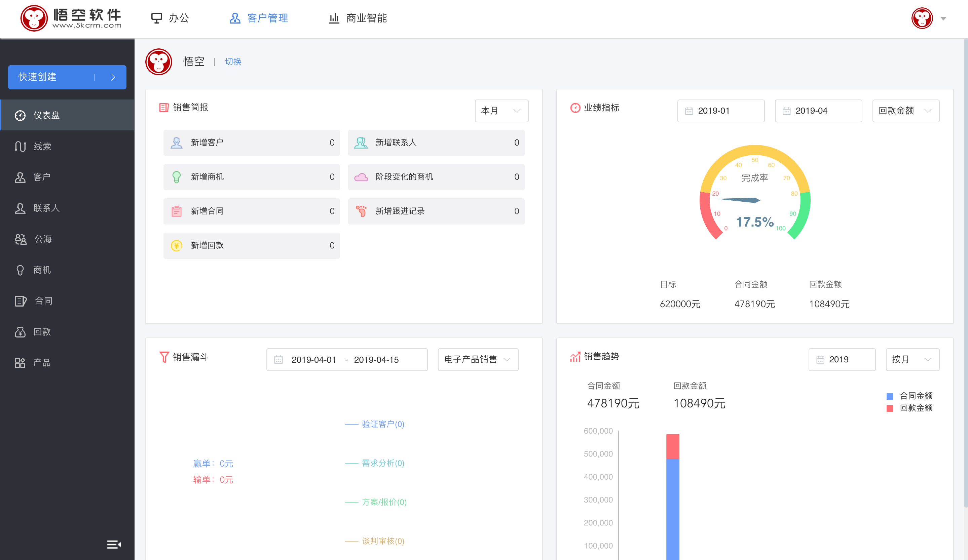This screenshot has height=560, width=968.
Task: Click the user avatar in top-right header
Action: click(922, 18)
